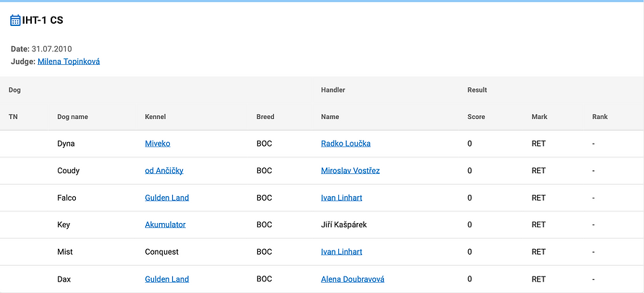The width and height of the screenshot is (644, 293).
Task: Open the Akumulator kennel link
Action: point(166,225)
